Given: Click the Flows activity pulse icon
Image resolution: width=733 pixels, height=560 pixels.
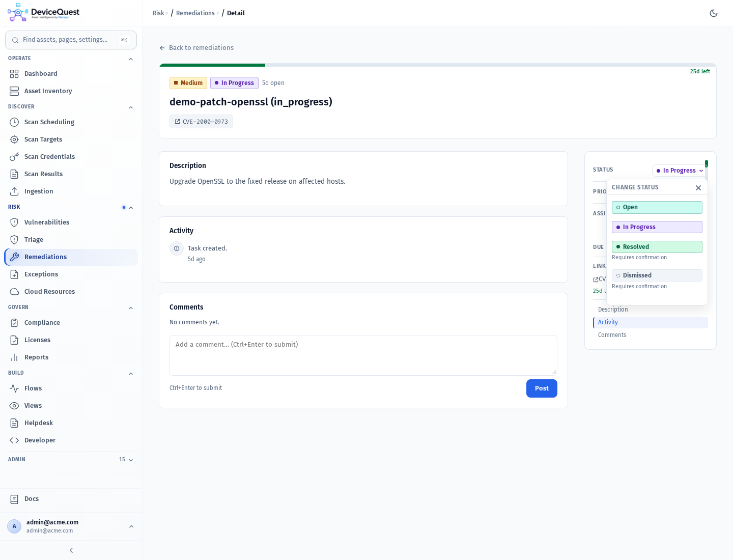Looking at the screenshot, I should pyautogui.click(x=14, y=388).
